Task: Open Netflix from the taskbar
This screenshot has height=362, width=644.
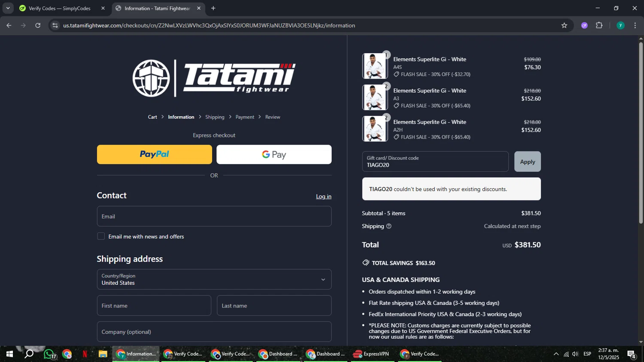Action: tap(85, 354)
